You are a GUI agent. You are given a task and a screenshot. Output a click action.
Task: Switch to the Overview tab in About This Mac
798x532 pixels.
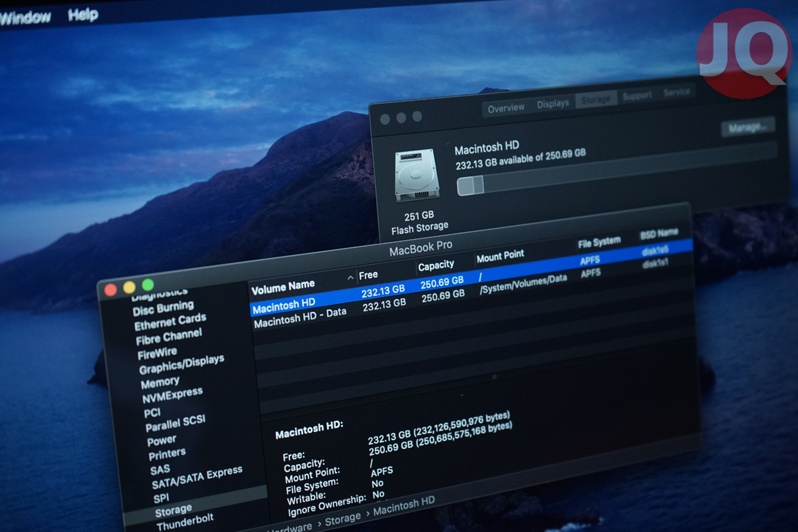coord(506,108)
